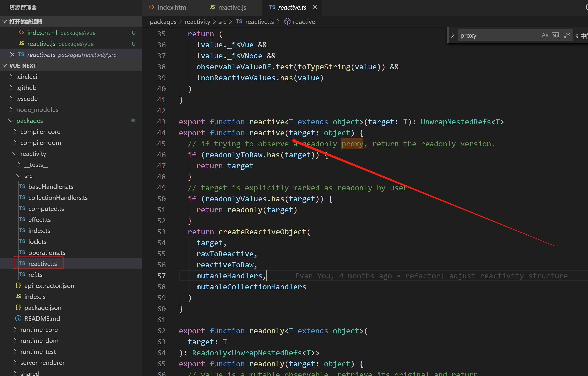This screenshot has height=376, width=588.
Task: Open lock.ts file
Action: 71,242
